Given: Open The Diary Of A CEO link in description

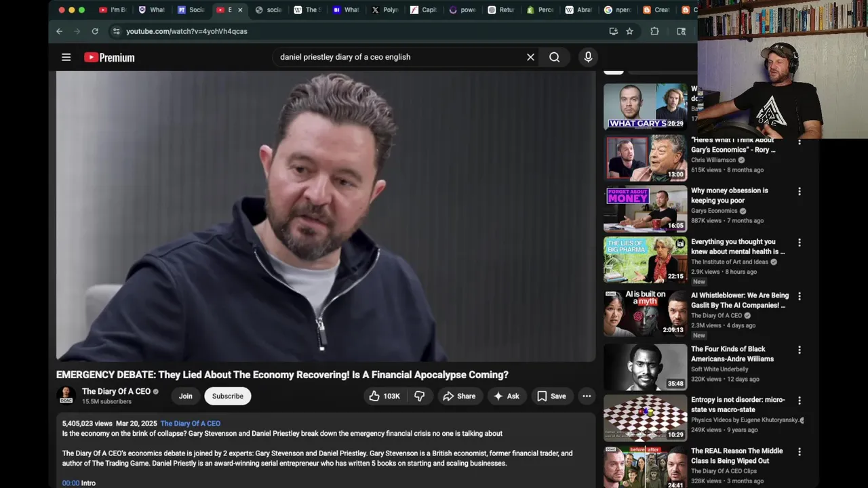Looking at the screenshot, I should [x=190, y=423].
